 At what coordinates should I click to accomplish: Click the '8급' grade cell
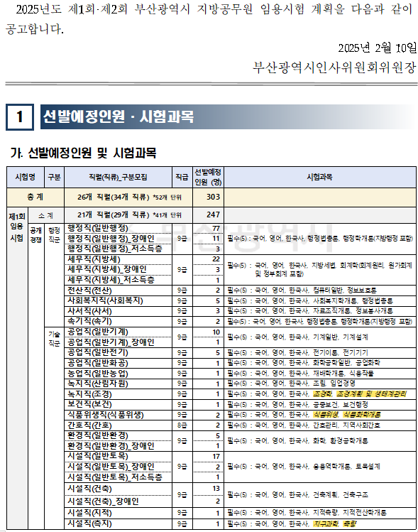click(182, 425)
